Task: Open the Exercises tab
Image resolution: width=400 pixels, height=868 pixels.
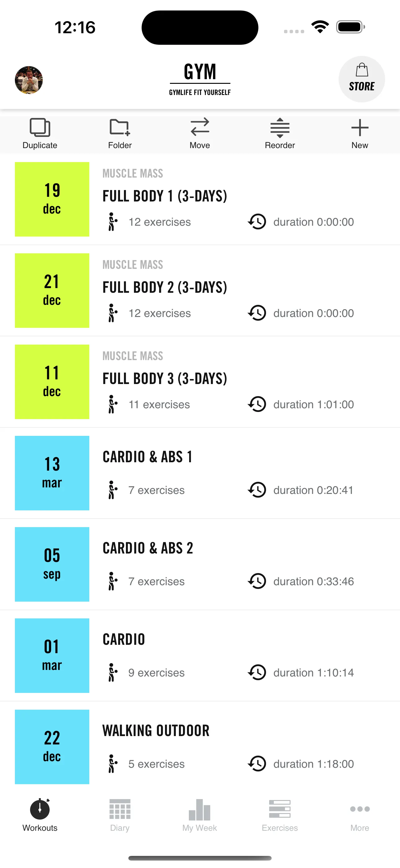Action: tap(279, 814)
